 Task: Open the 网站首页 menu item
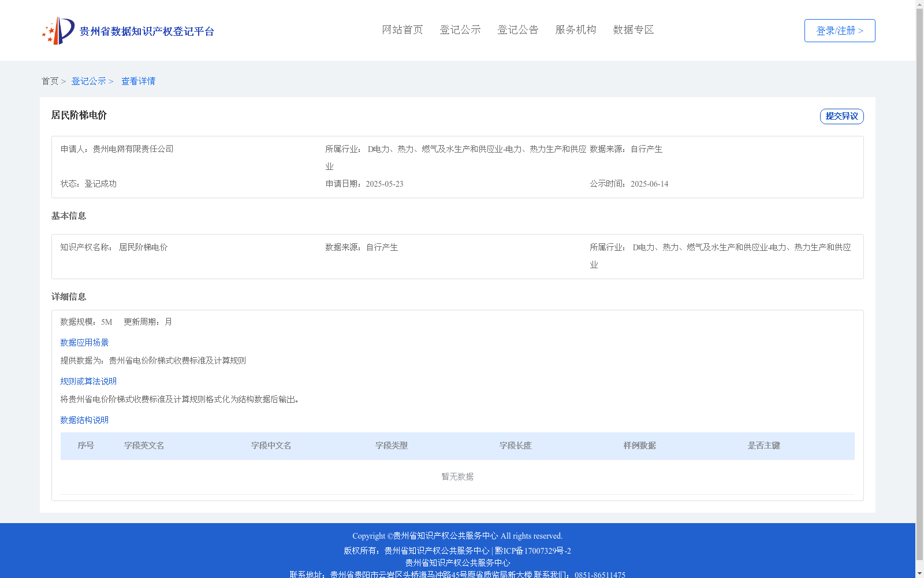(x=403, y=29)
